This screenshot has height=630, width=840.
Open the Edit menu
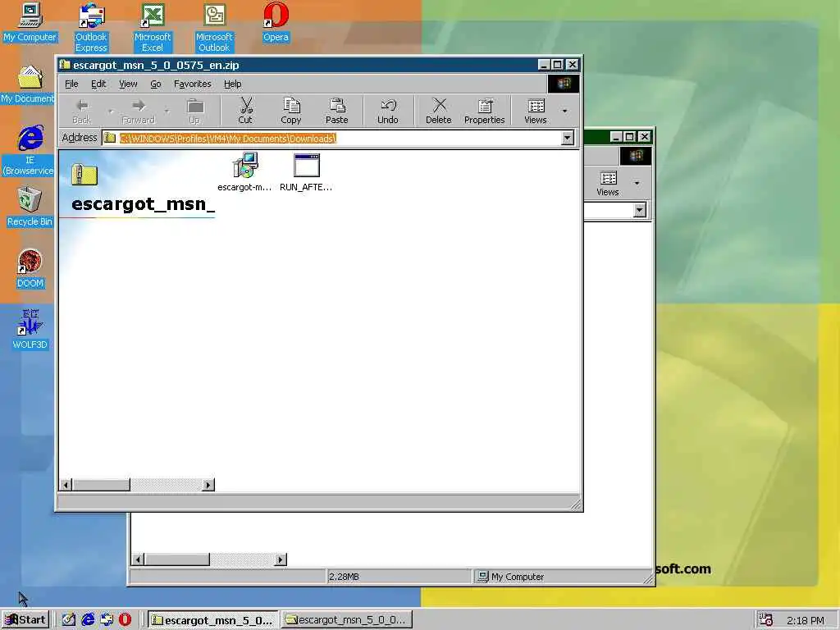(x=98, y=84)
